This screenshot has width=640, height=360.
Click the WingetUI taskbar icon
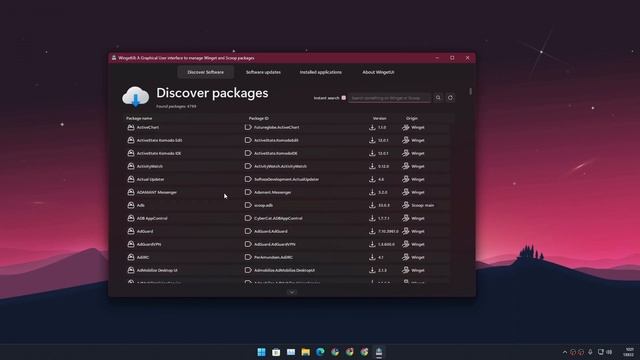379,352
